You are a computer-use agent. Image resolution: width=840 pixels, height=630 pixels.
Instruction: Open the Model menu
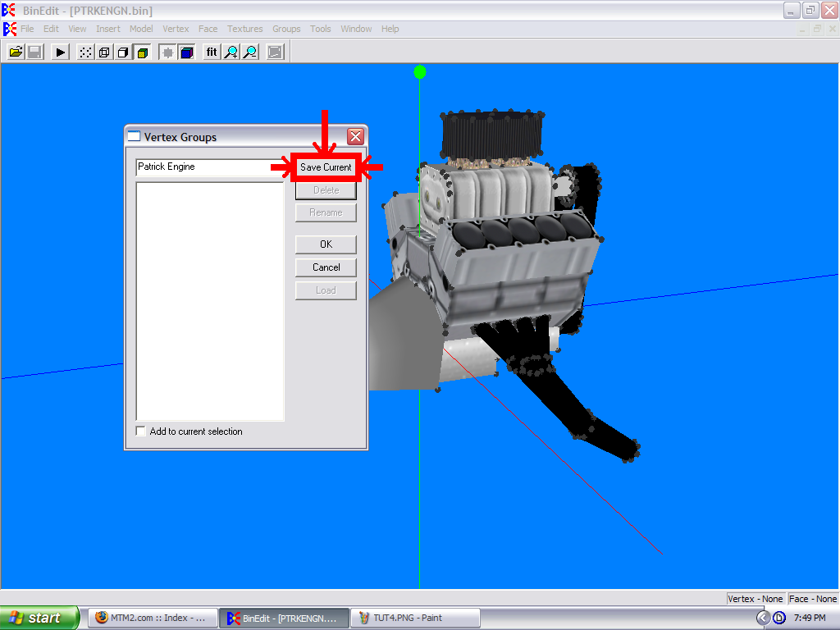(141, 29)
